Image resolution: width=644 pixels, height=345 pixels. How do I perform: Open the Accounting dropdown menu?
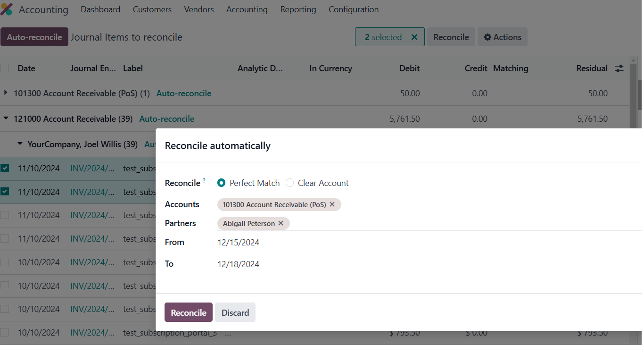[247, 9]
